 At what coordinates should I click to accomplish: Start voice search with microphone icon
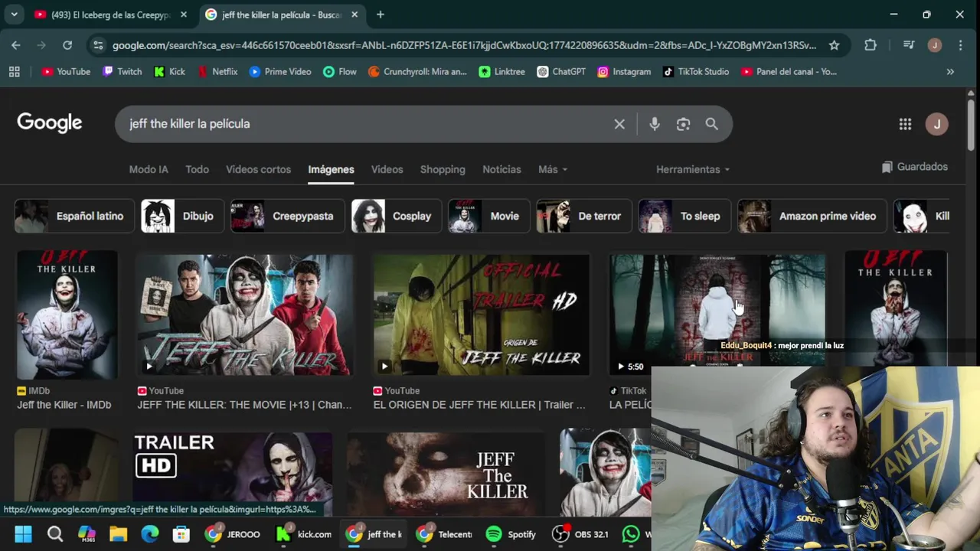[x=654, y=124]
